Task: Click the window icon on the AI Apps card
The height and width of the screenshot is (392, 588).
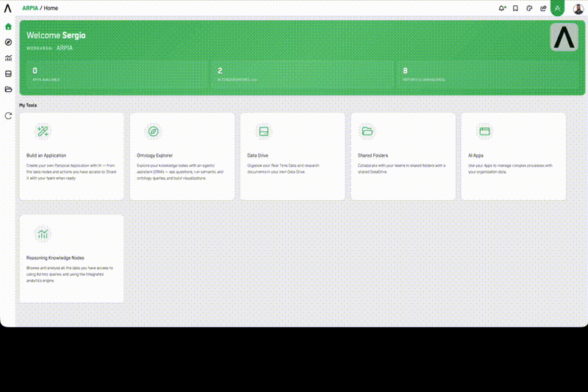Action: pyautogui.click(x=485, y=132)
